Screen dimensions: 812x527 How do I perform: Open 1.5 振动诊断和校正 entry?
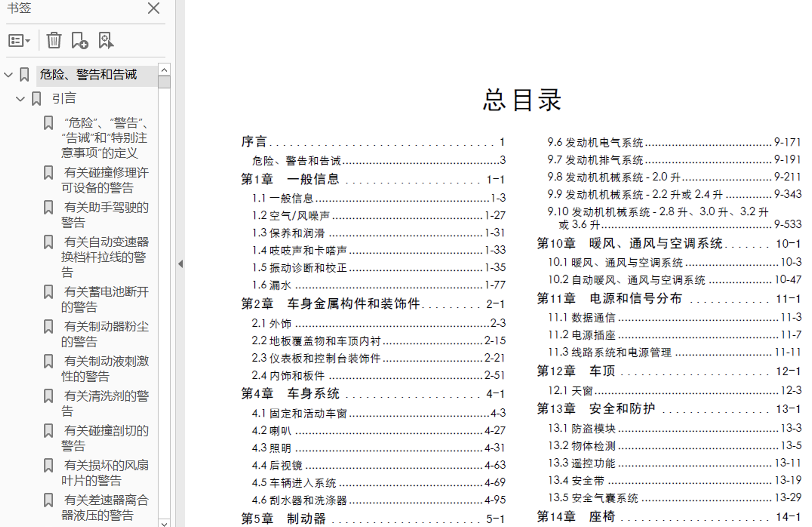[379, 268]
